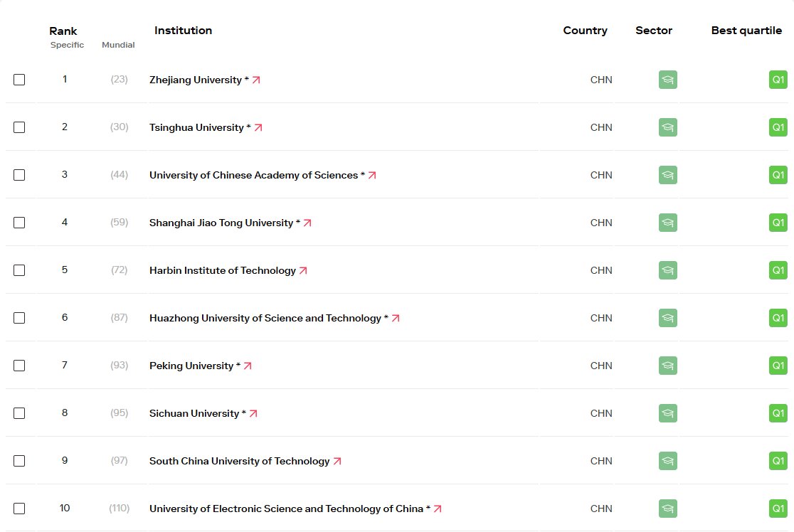Open the Harbin Institute of Technology link

pyautogui.click(x=222, y=270)
